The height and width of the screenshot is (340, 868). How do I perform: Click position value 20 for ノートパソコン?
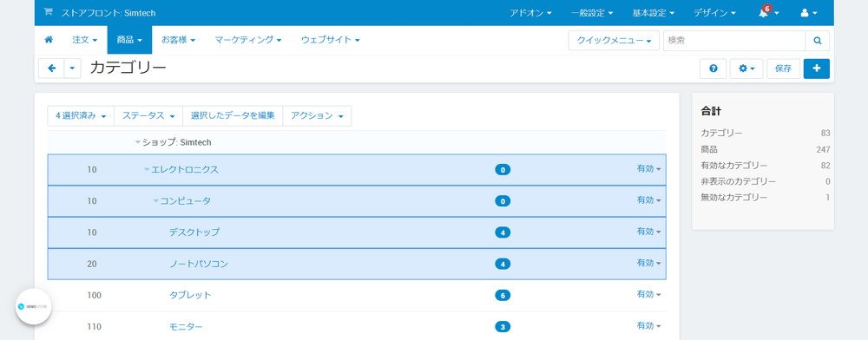tap(92, 265)
